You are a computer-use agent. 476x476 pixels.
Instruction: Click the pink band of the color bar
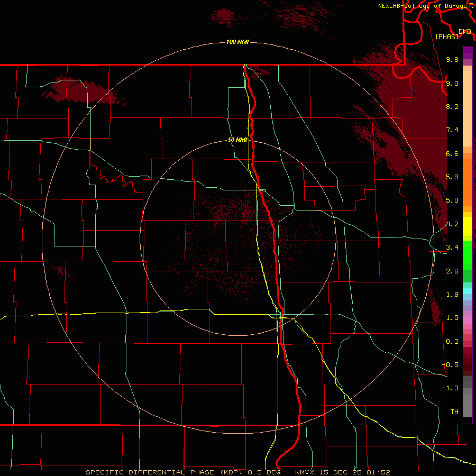[467, 321]
